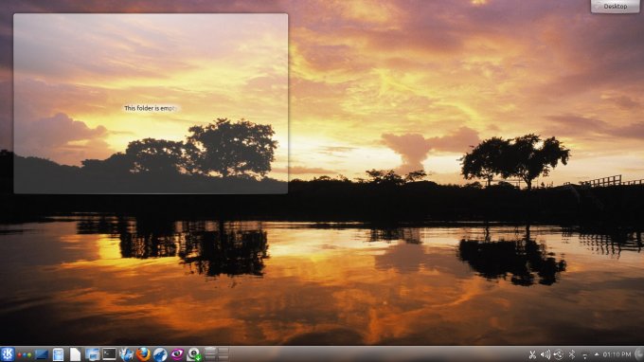Open the pager virtual desktop widget
This screenshot has width=644, height=362.
217,354
